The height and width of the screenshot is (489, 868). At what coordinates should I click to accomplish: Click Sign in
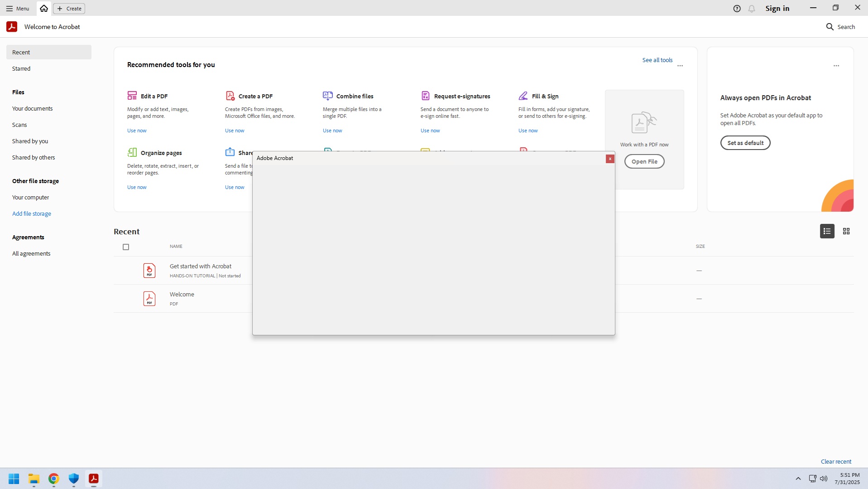click(777, 8)
